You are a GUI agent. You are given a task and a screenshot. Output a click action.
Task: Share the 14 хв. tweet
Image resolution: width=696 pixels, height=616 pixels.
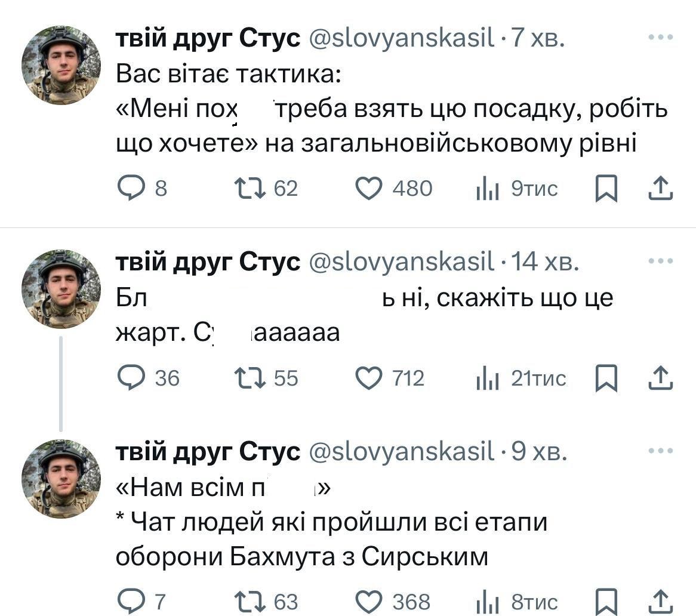(x=661, y=378)
